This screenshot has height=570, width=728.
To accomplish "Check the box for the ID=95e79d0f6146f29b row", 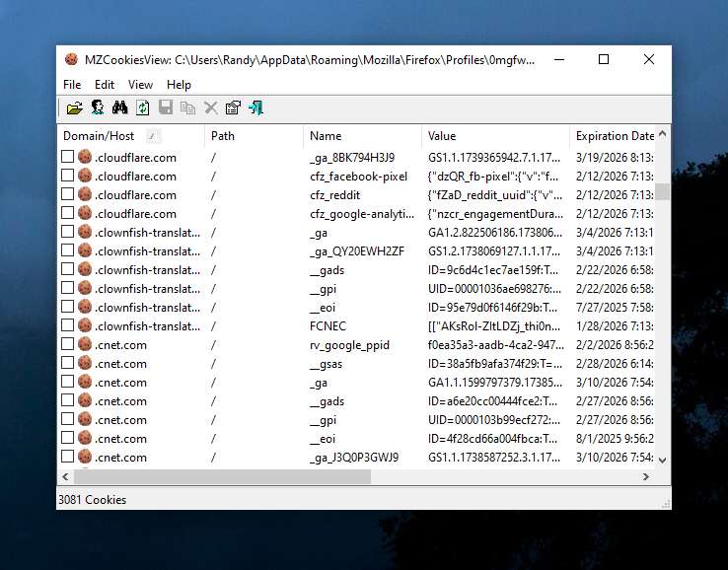I will [x=67, y=307].
